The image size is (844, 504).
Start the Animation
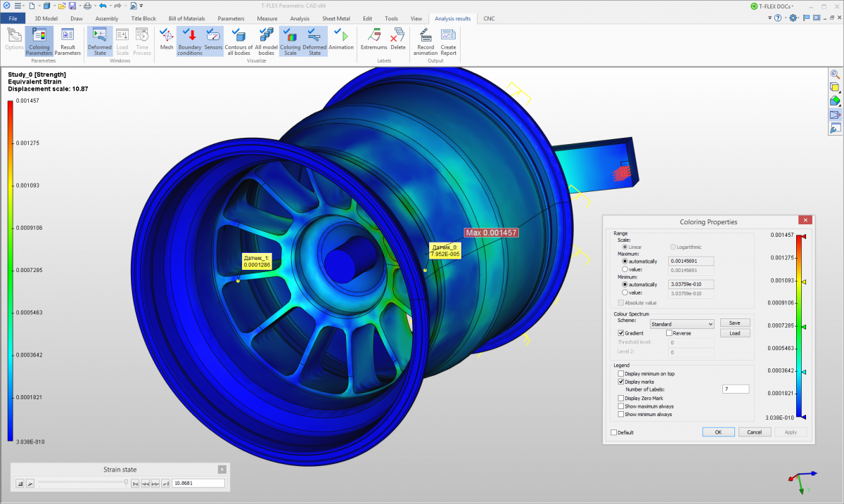pos(341,39)
